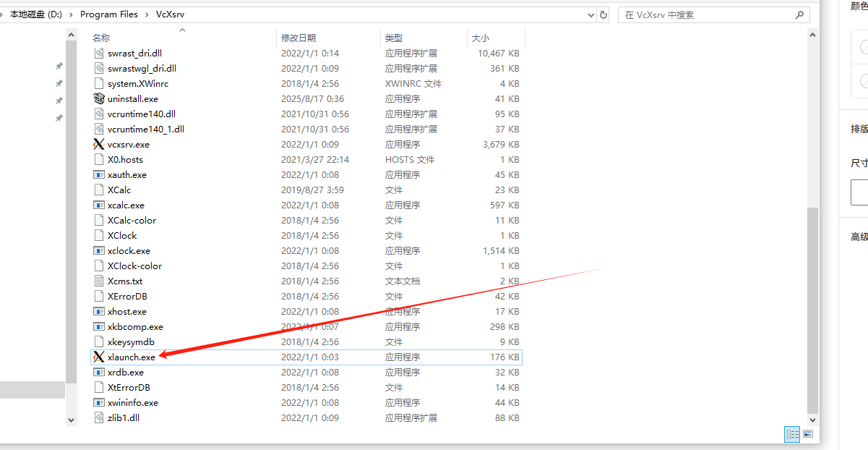Select the vcruntime140.dll file icon
The height and width of the screenshot is (450, 868).
click(x=100, y=114)
